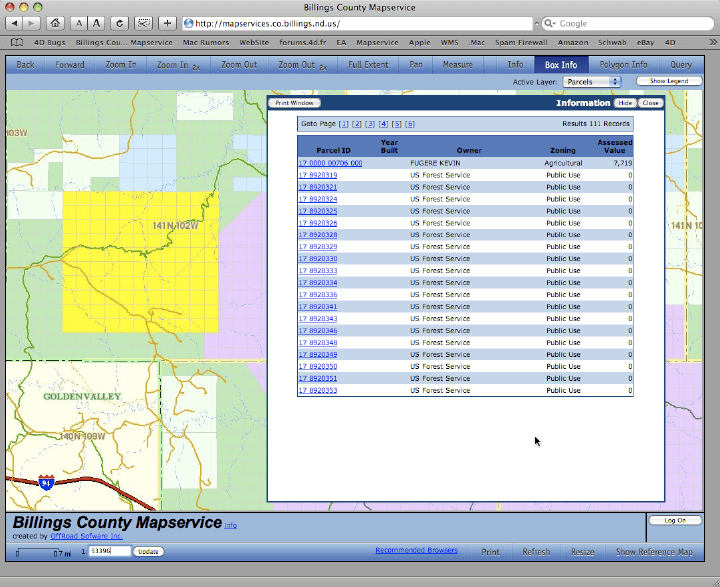Click Show Reference Map

(x=654, y=552)
